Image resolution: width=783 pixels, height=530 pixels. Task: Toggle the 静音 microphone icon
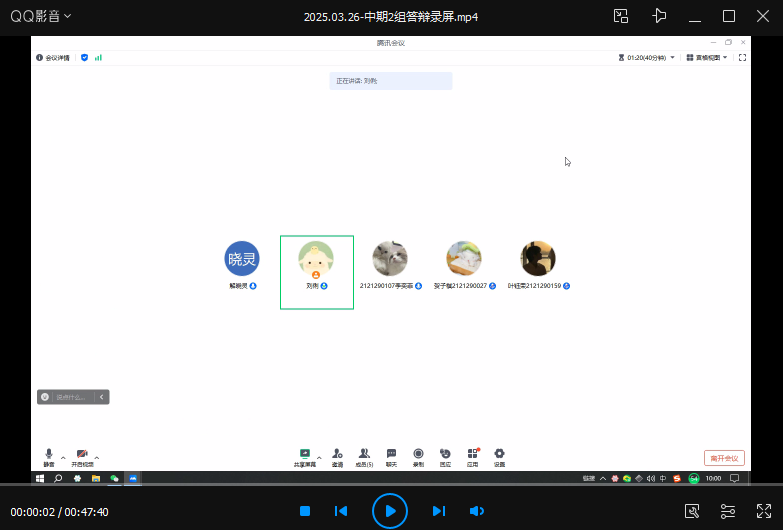[49, 455]
